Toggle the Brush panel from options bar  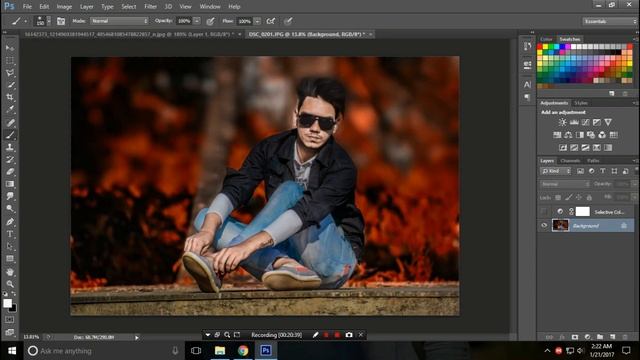coord(61,21)
